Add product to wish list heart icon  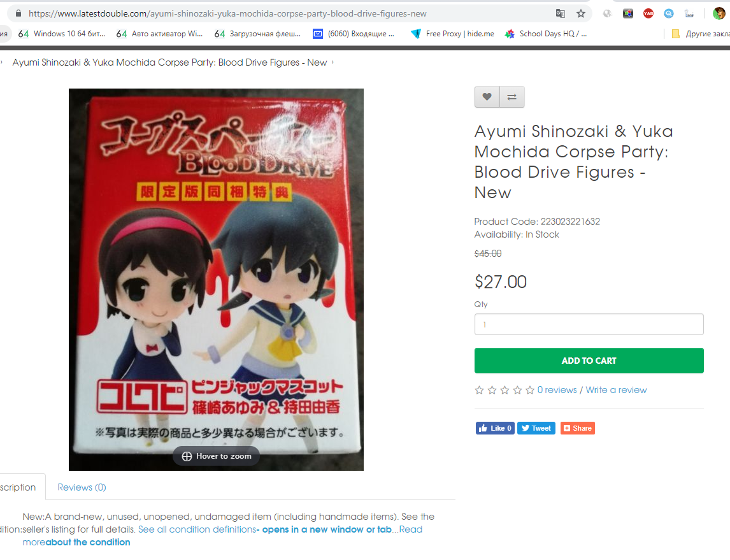[487, 97]
